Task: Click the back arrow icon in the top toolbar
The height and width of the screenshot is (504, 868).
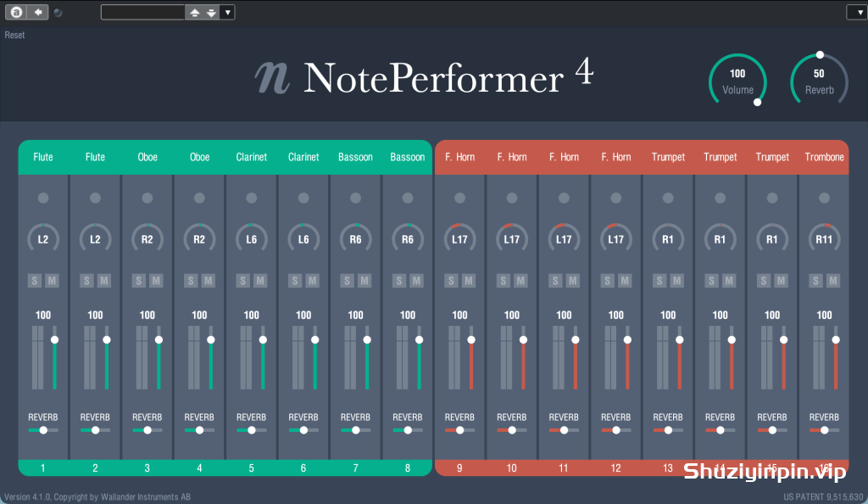Action: click(x=37, y=12)
